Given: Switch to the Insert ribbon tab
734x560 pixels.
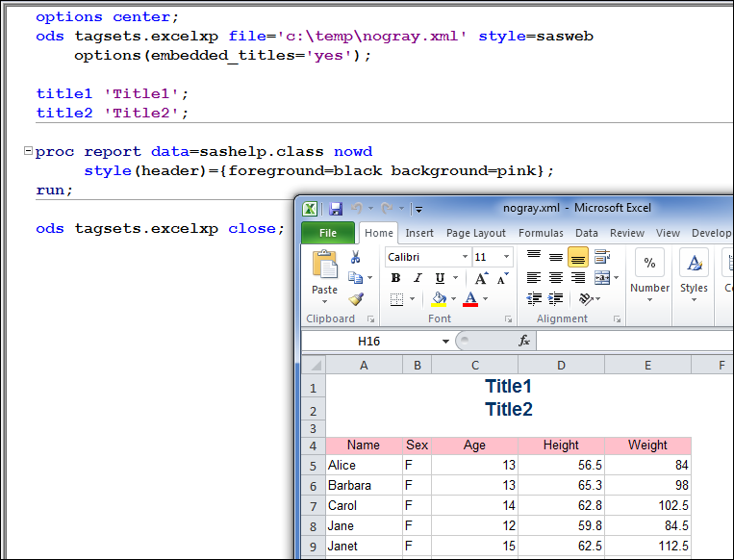Looking at the screenshot, I should tap(419, 233).
